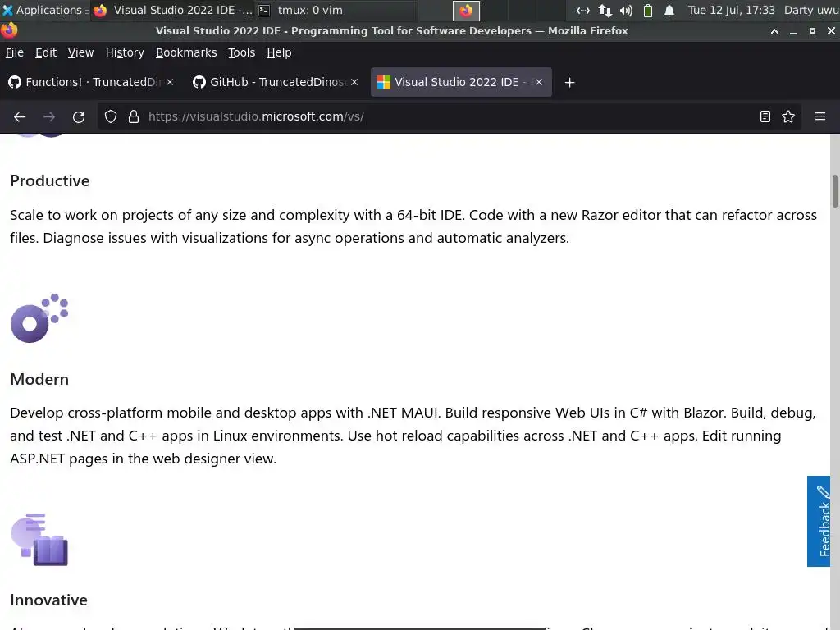Viewport: 840px width, 630px height.
Task: Click the Modern heading text
Action: 39,379
